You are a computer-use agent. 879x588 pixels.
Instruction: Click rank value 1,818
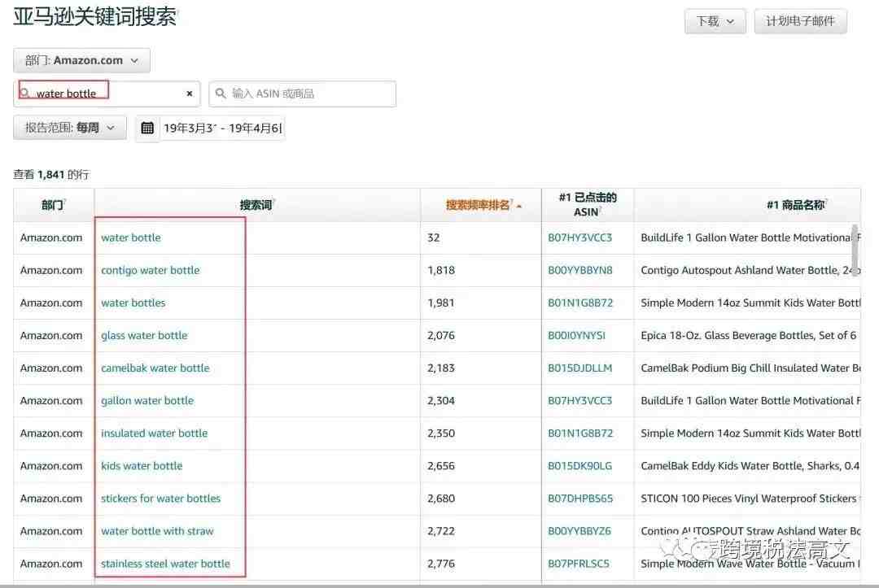(441, 270)
